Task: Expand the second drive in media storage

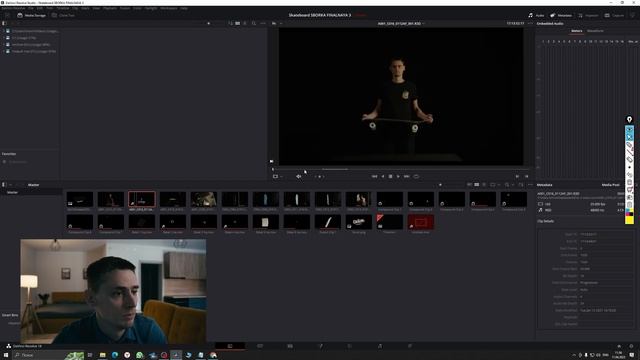Action: (x=4, y=38)
